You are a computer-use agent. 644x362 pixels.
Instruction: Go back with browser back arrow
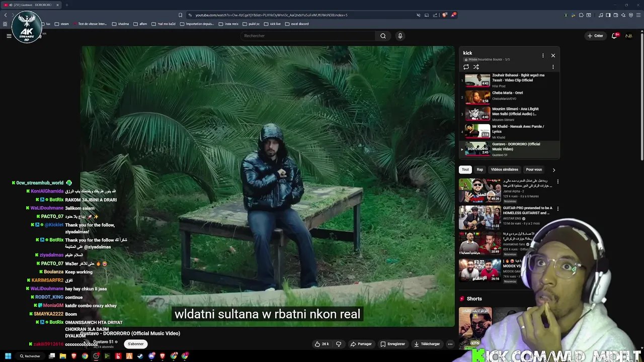(x=6, y=15)
